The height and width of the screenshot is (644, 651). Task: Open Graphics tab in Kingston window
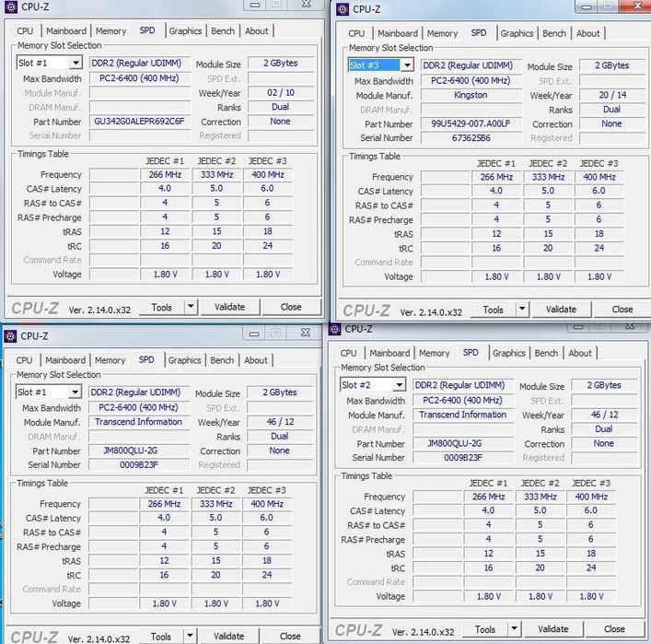click(517, 34)
